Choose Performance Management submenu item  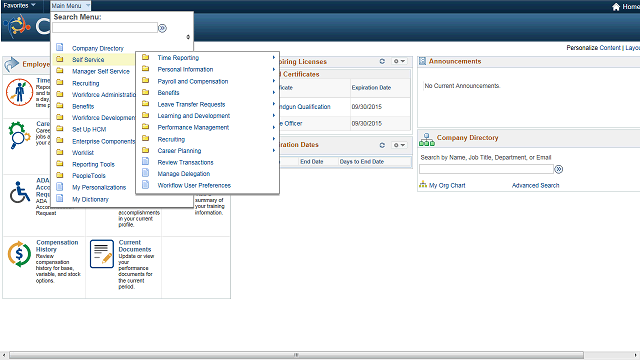click(193, 127)
